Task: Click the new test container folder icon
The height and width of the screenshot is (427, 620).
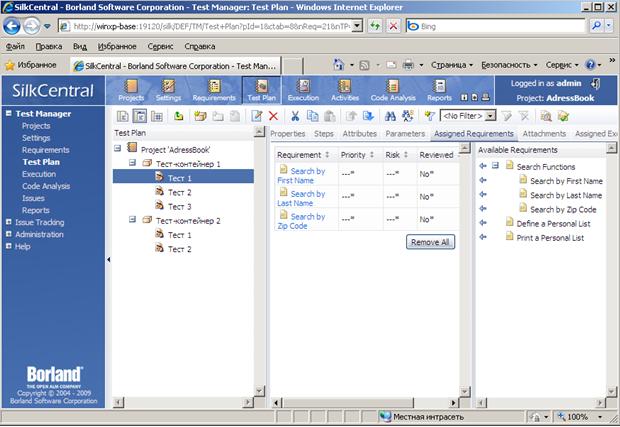Action: click(x=200, y=116)
